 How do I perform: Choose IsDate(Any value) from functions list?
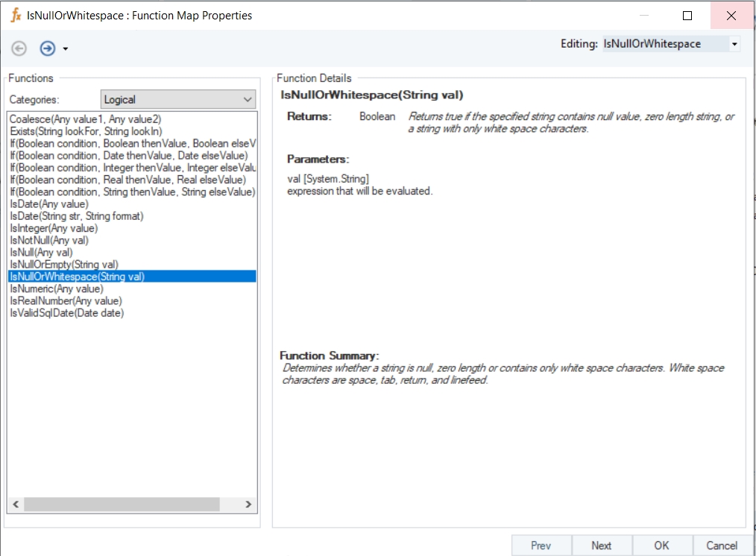[x=49, y=204]
